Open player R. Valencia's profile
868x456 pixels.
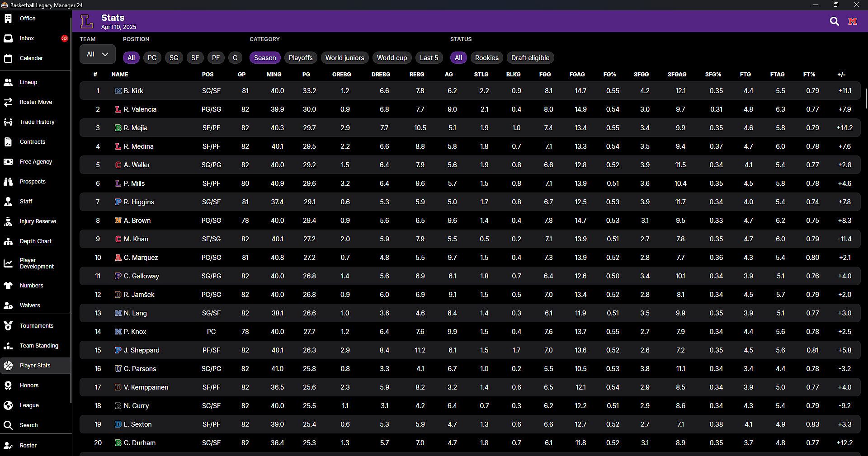point(140,109)
